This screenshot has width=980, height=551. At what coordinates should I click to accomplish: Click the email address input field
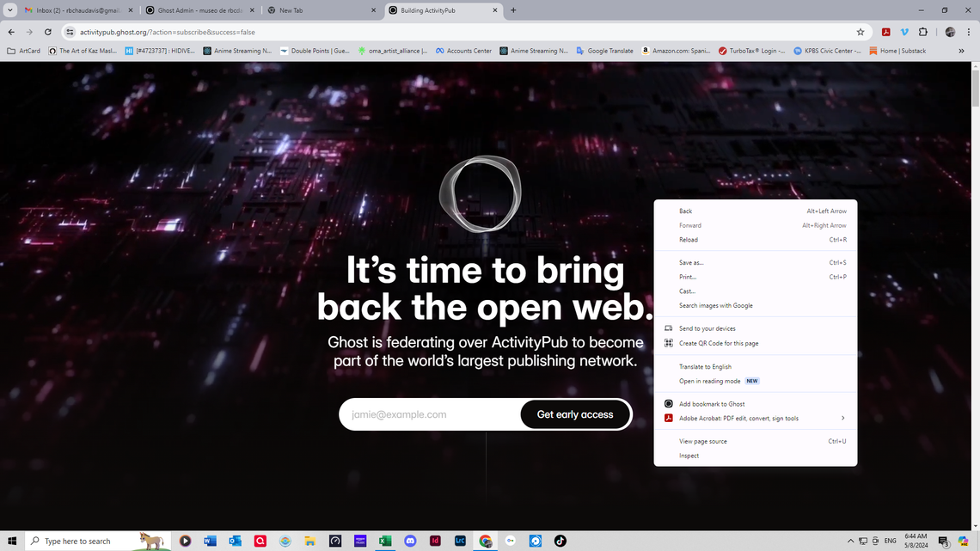point(432,414)
